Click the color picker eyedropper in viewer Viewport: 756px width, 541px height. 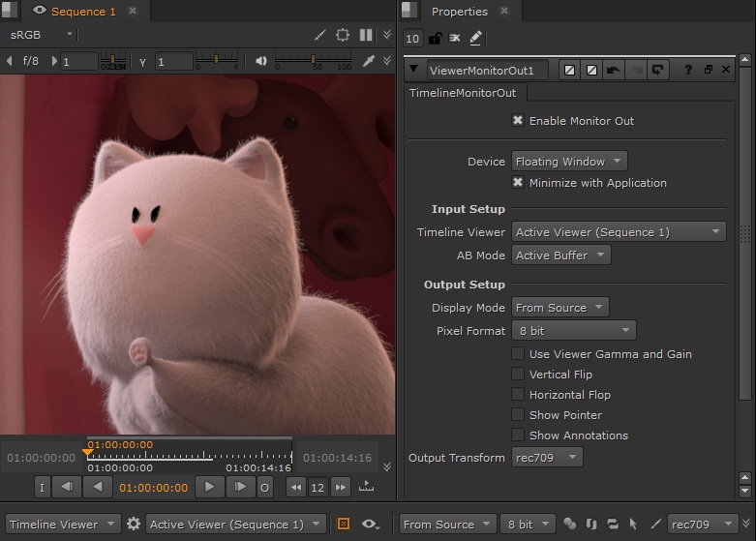pyautogui.click(x=368, y=61)
